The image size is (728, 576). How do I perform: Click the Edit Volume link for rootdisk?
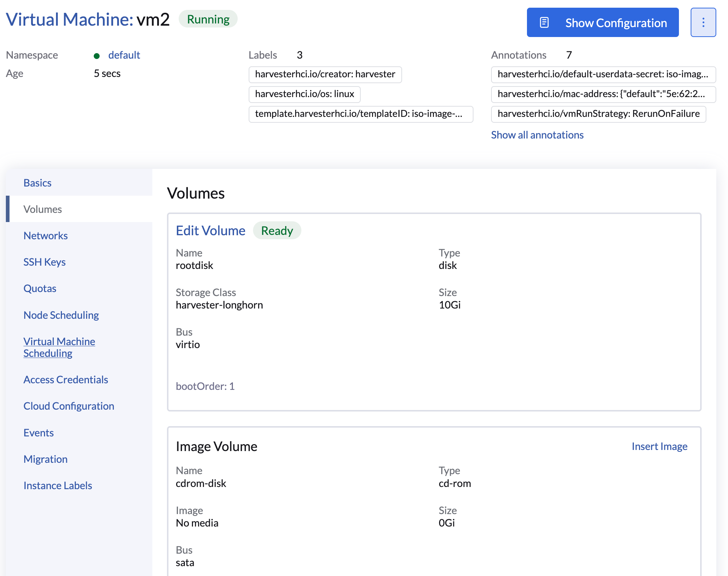tap(210, 230)
